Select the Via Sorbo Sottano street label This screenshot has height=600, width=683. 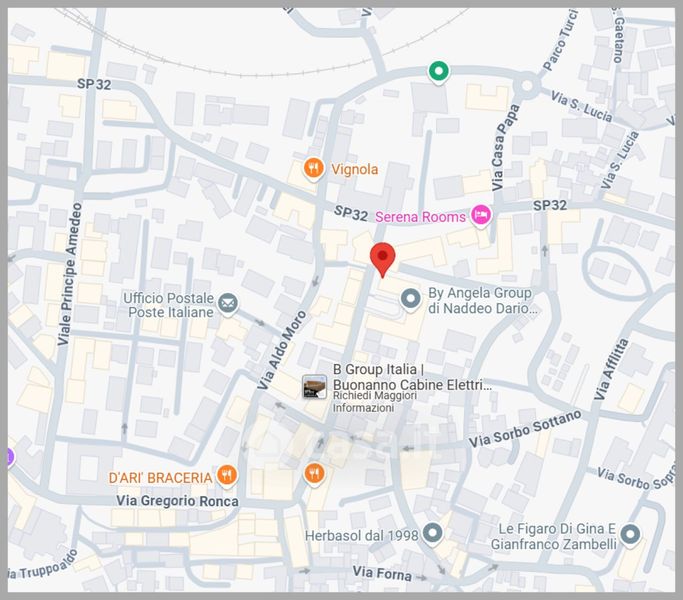(525, 429)
